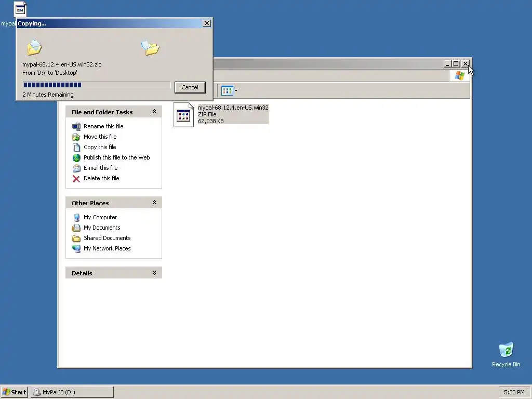Maximize the Explorer window
The width and height of the screenshot is (532, 399).
click(x=456, y=64)
